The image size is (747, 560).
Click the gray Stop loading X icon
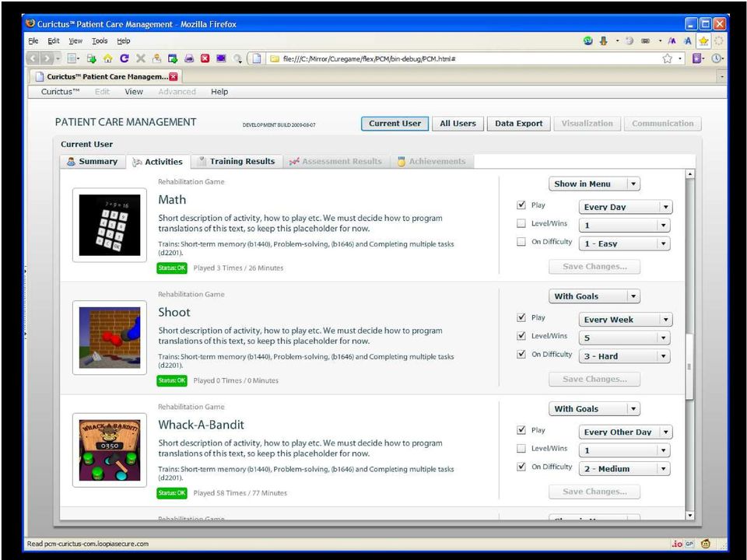(141, 58)
